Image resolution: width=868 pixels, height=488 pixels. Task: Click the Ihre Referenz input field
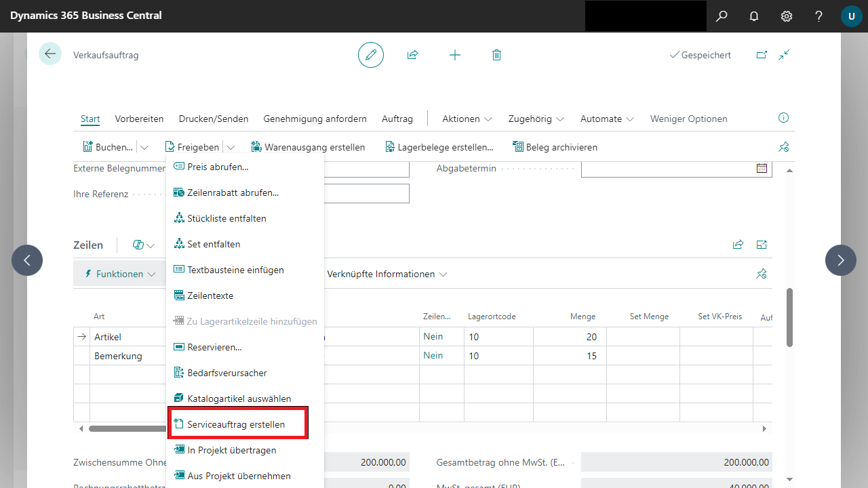pos(366,194)
